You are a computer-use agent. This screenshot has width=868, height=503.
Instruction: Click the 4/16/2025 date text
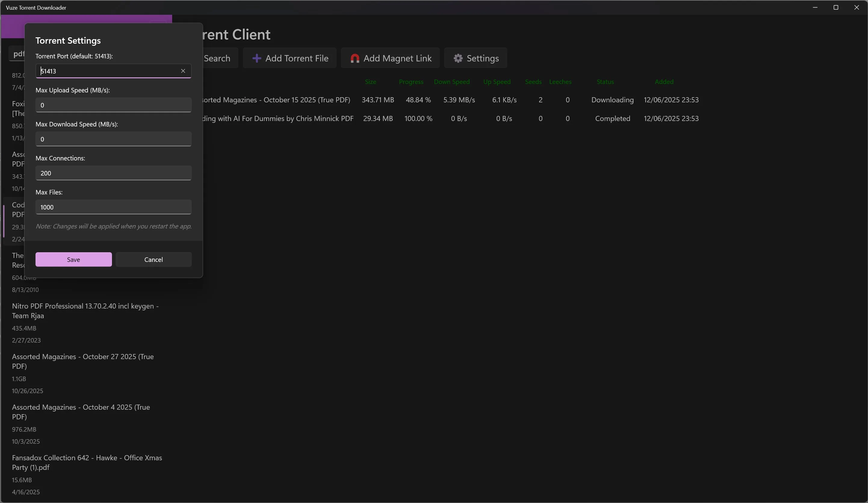click(x=26, y=492)
